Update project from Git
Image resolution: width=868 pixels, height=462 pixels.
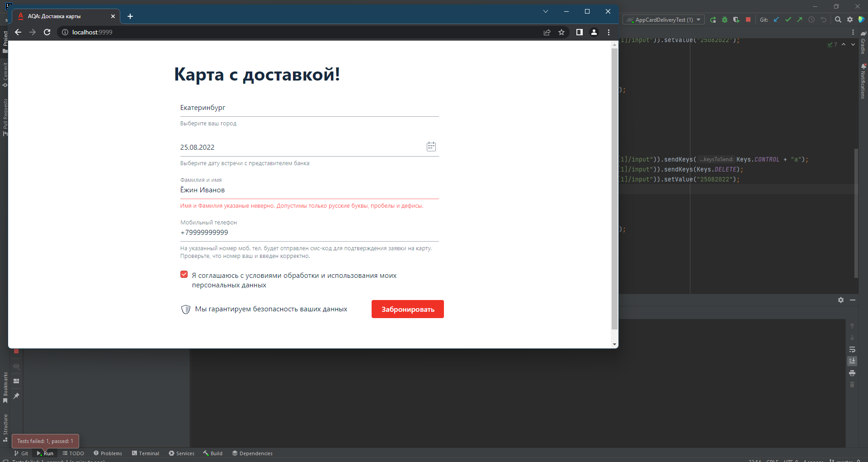tap(777, 19)
